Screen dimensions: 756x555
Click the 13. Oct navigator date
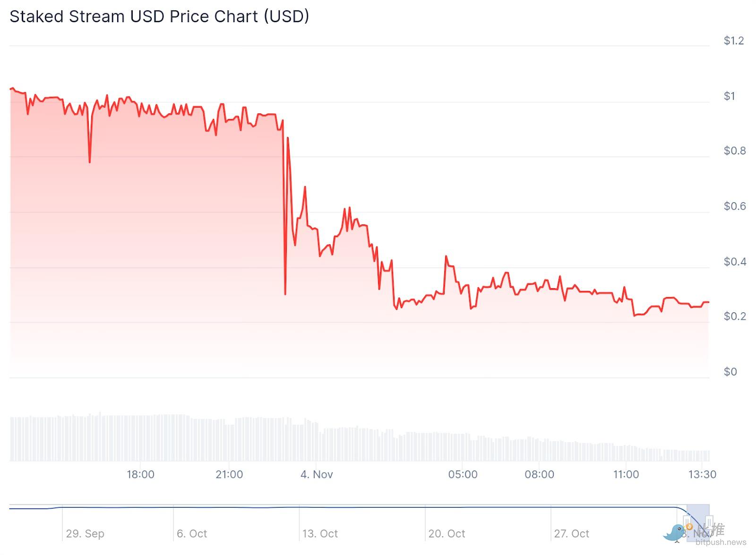click(x=320, y=534)
